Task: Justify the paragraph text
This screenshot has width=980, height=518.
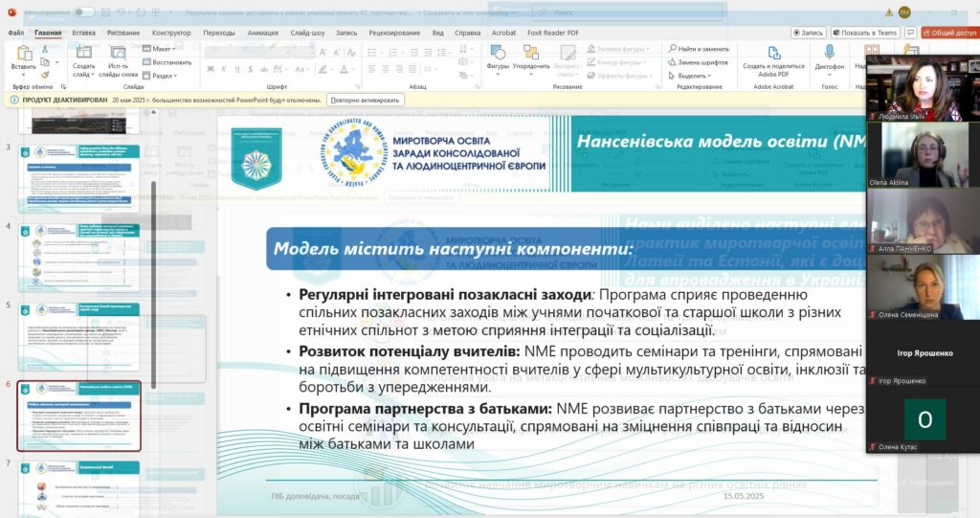Action: pyautogui.click(x=413, y=69)
